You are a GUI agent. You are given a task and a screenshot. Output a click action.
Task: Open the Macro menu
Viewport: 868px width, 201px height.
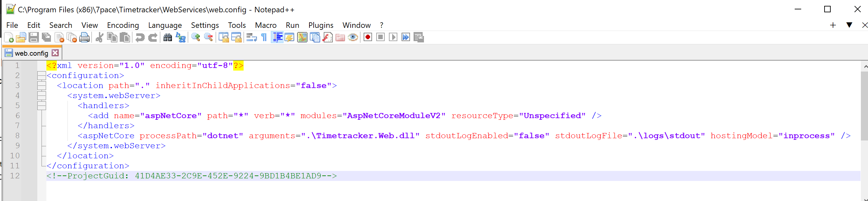266,25
